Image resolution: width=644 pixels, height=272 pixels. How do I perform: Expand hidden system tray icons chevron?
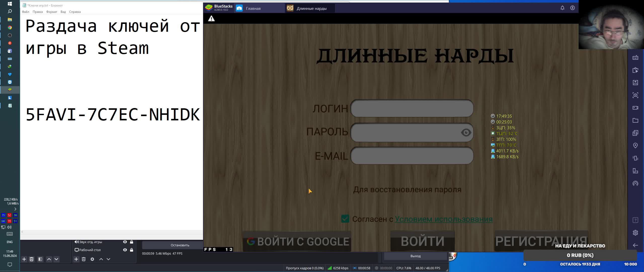tap(15, 209)
